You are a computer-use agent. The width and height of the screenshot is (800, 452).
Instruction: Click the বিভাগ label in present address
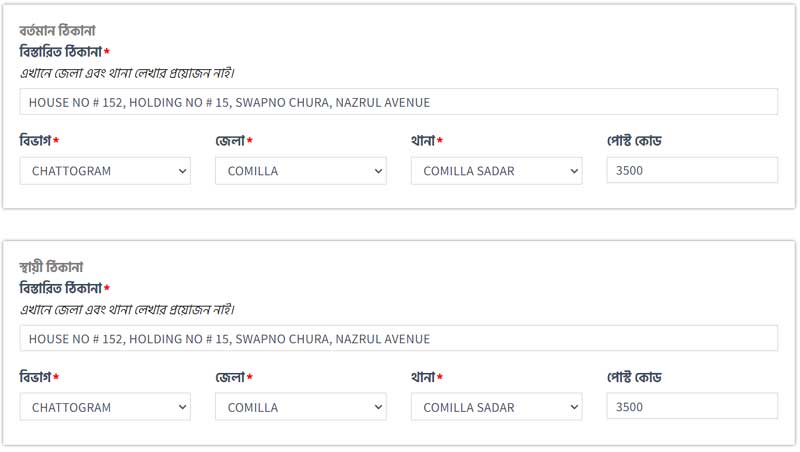coord(35,141)
